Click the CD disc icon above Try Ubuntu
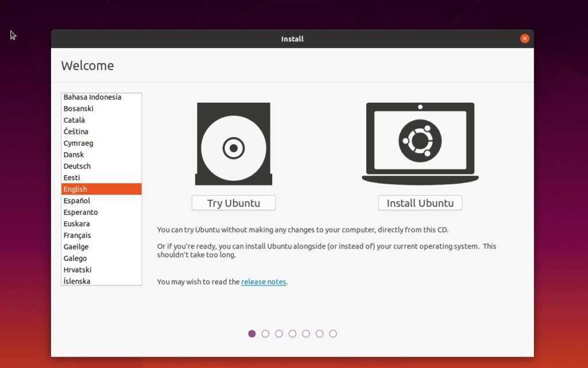 coord(233,144)
